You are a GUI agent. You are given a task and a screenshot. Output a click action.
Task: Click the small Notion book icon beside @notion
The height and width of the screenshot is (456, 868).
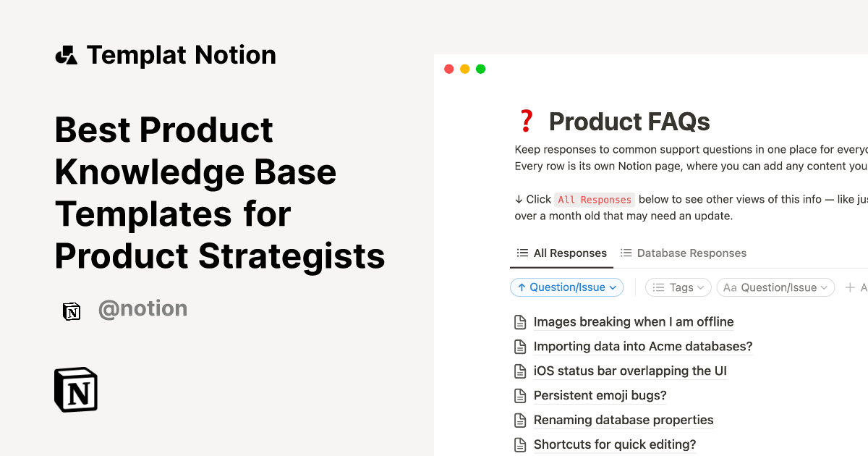coord(72,311)
